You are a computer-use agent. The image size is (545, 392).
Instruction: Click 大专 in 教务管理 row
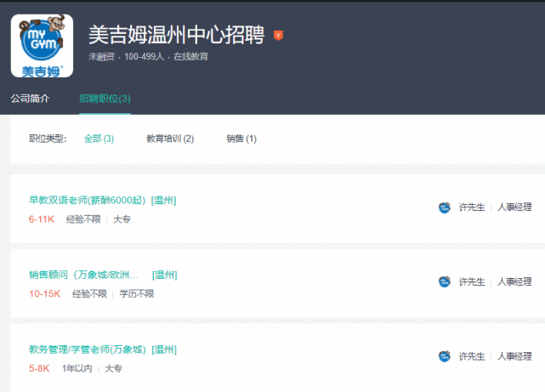coord(114,368)
